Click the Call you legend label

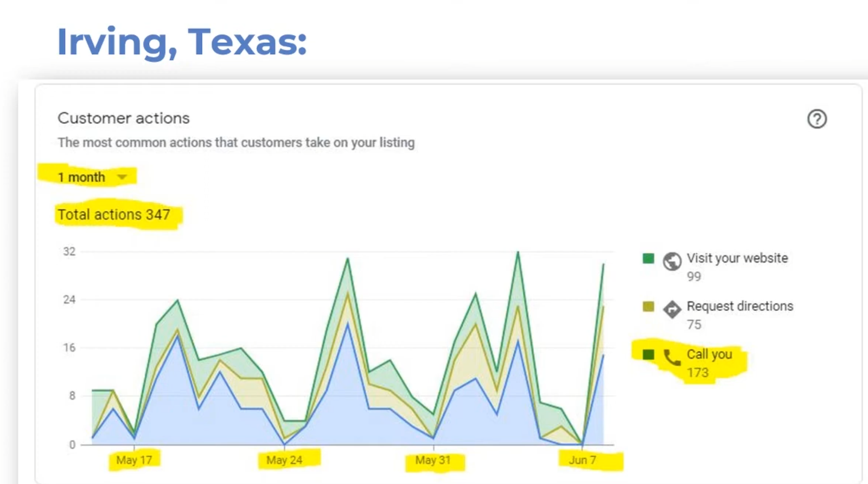pos(709,354)
